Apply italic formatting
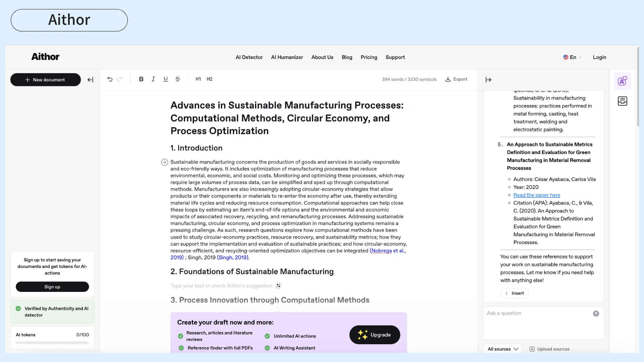644x362 pixels. [153, 79]
